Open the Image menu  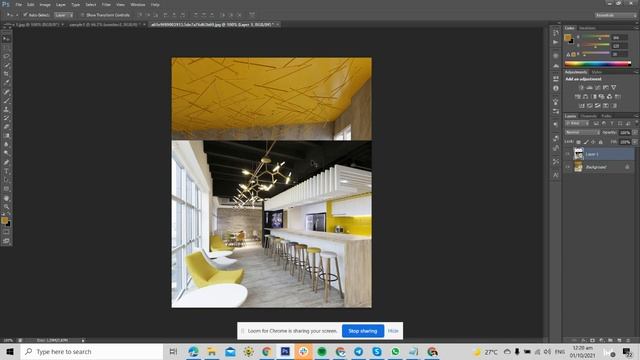click(x=45, y=4)
